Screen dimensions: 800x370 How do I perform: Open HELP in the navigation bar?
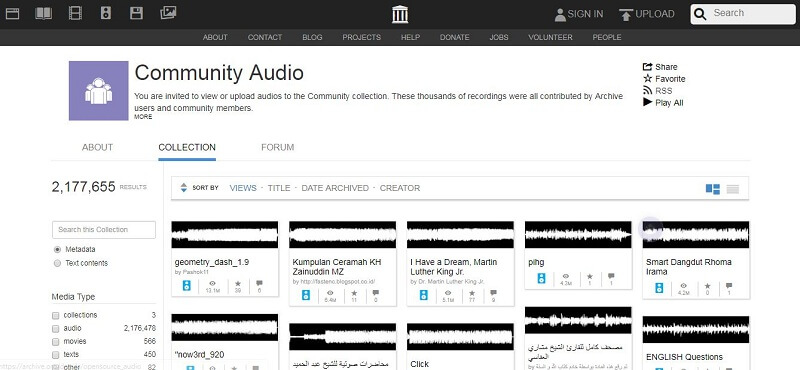coord(410,37)
